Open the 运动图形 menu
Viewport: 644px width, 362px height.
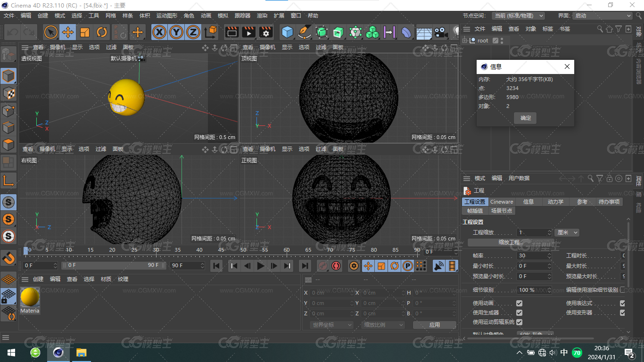167,16
